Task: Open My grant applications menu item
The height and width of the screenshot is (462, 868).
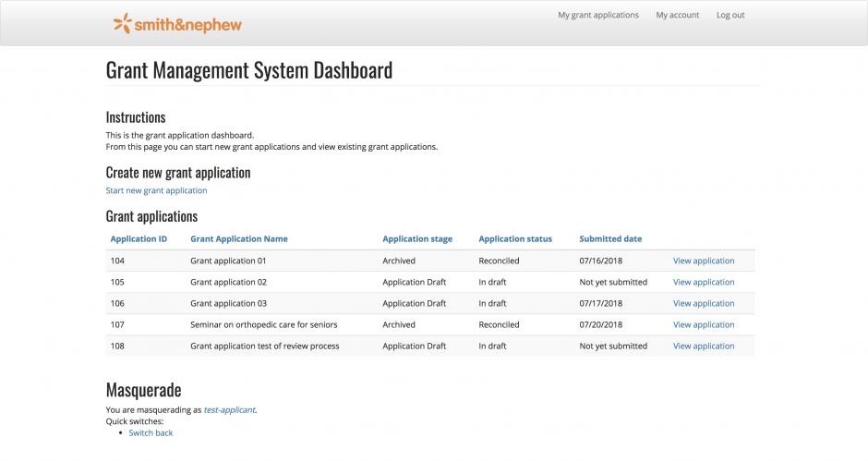Action: (597, 15)
